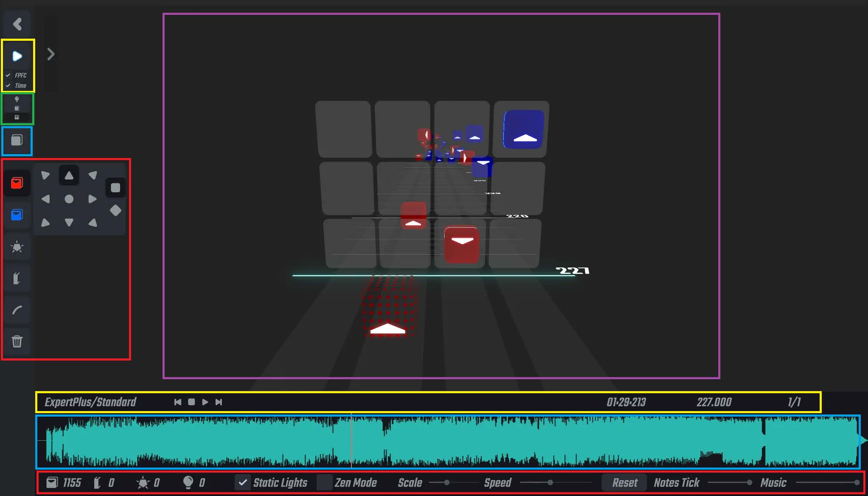868x496 pixels.
Task: Select the star/burst lighting tool
Action: pos(17,246)
